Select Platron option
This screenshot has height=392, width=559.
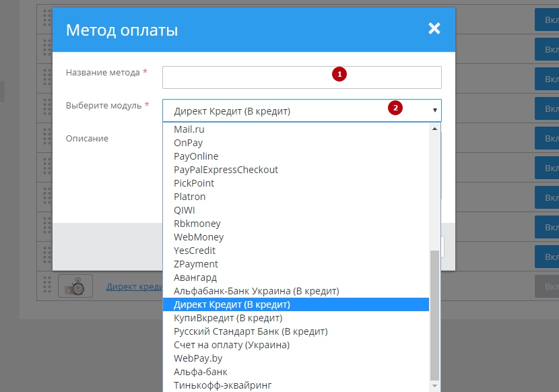coord(296,197)
